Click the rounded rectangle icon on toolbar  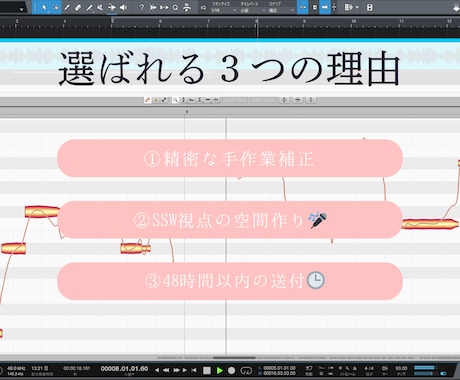[x=369, y=7]
